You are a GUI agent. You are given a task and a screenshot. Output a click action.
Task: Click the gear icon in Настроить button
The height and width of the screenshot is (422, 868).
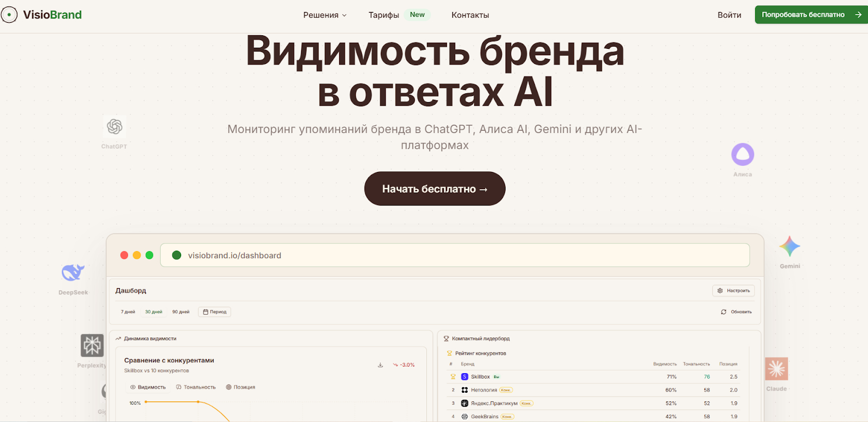[x=720, y=291]
